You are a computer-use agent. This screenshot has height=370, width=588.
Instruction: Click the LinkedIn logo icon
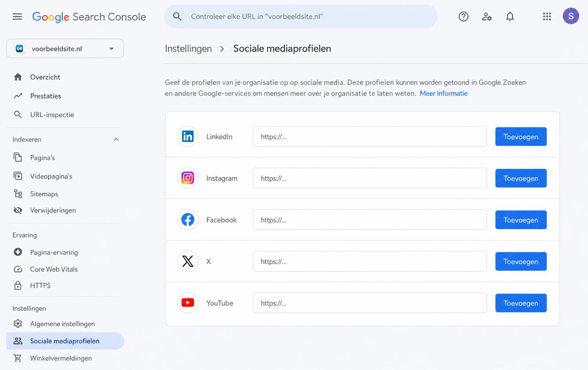point(188,137)
